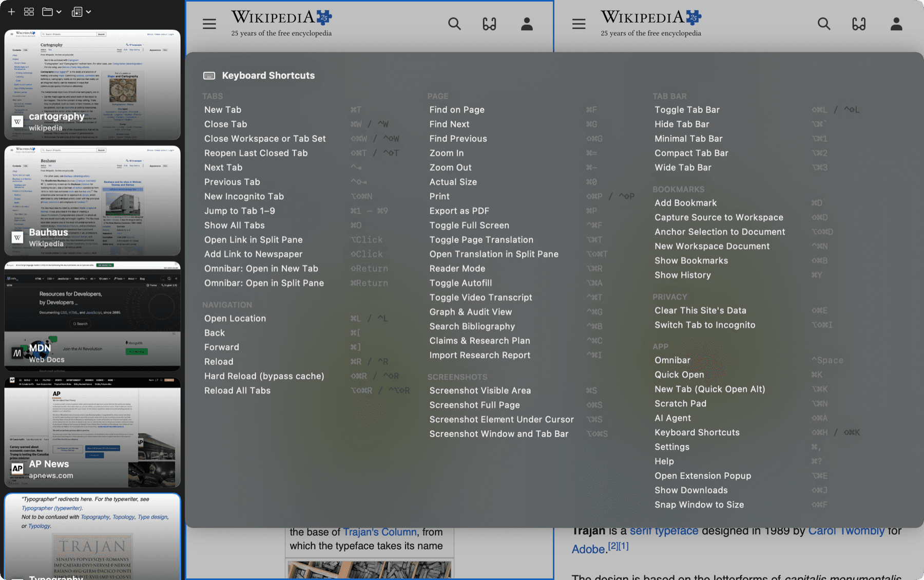Select Toggle Full Screen entry
Screen dimensions: 924x580
click(x=532, y=225)
